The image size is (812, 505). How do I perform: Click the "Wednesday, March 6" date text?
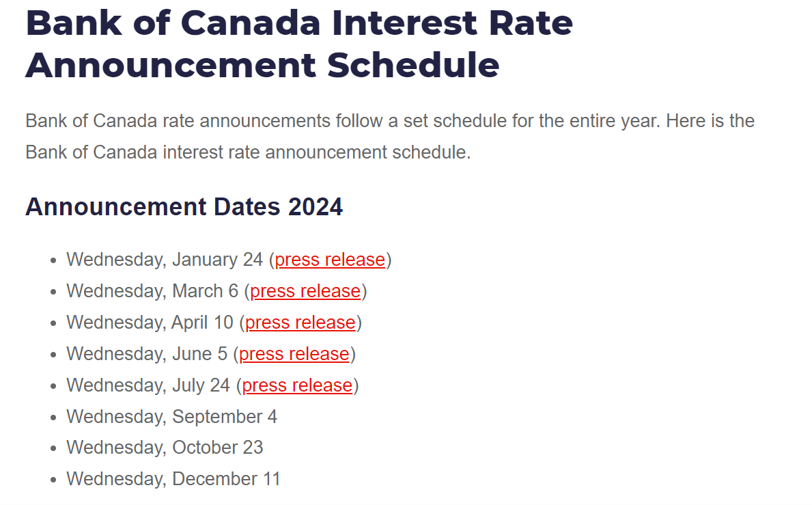[152, 291]
